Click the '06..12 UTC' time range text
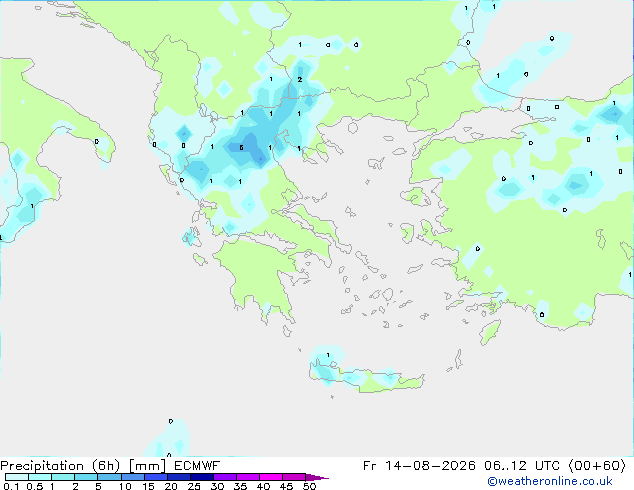 [x=522, y=466]
